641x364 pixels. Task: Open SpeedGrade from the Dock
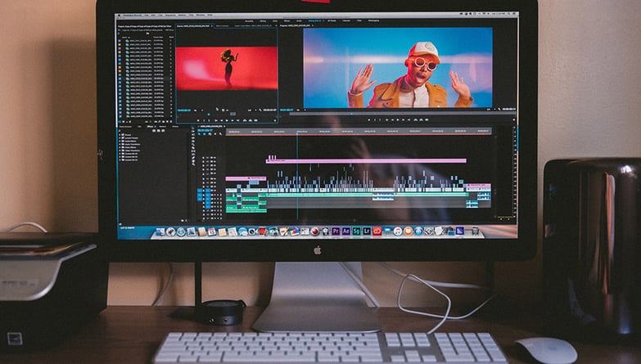coord(356,231)
